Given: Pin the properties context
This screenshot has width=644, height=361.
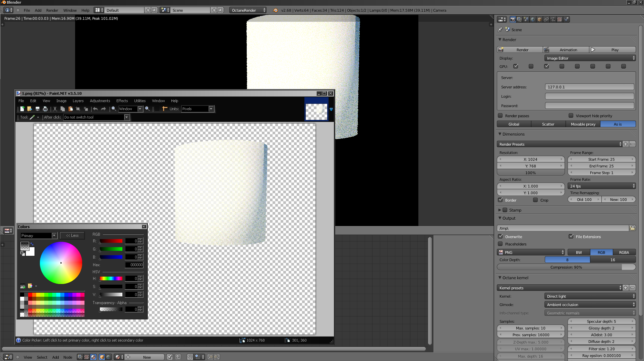Looking at the screenshot, I should point(500,29).
